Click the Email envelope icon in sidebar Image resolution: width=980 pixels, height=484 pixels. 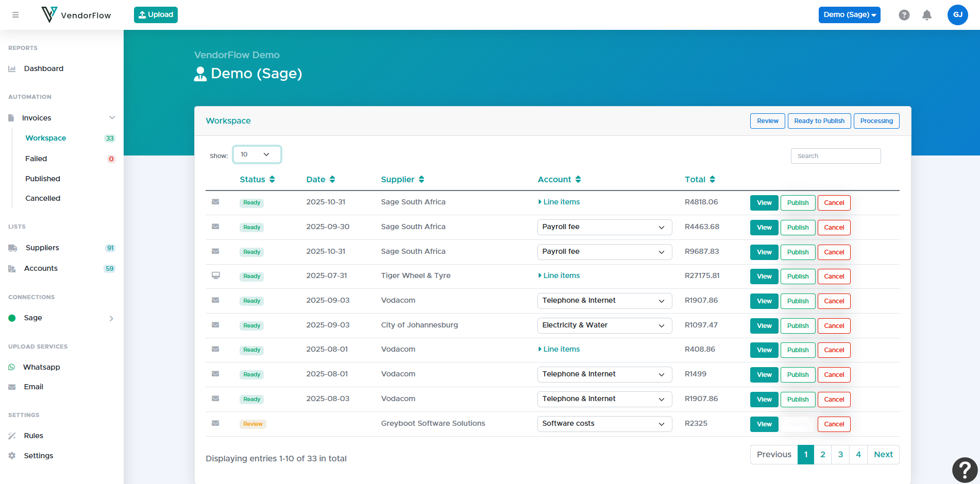(x=12, y=387)
